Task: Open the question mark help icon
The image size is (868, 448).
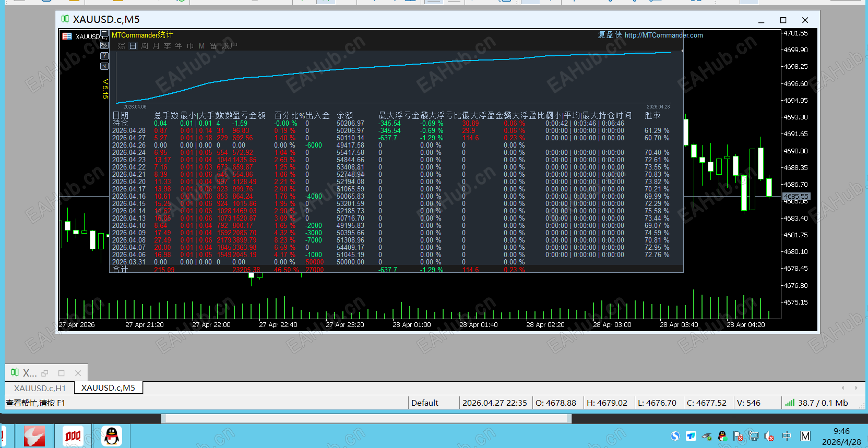Action: [104, 56]
